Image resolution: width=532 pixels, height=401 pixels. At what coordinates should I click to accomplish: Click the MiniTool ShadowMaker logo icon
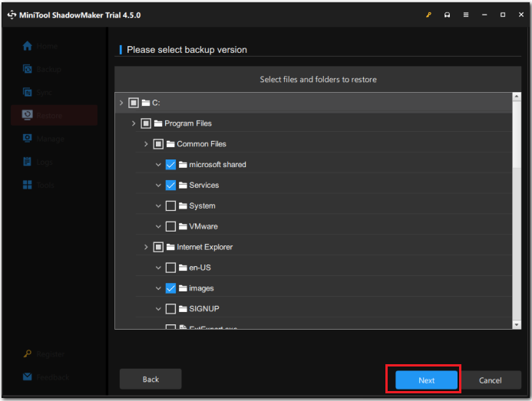tap(12, 15)
